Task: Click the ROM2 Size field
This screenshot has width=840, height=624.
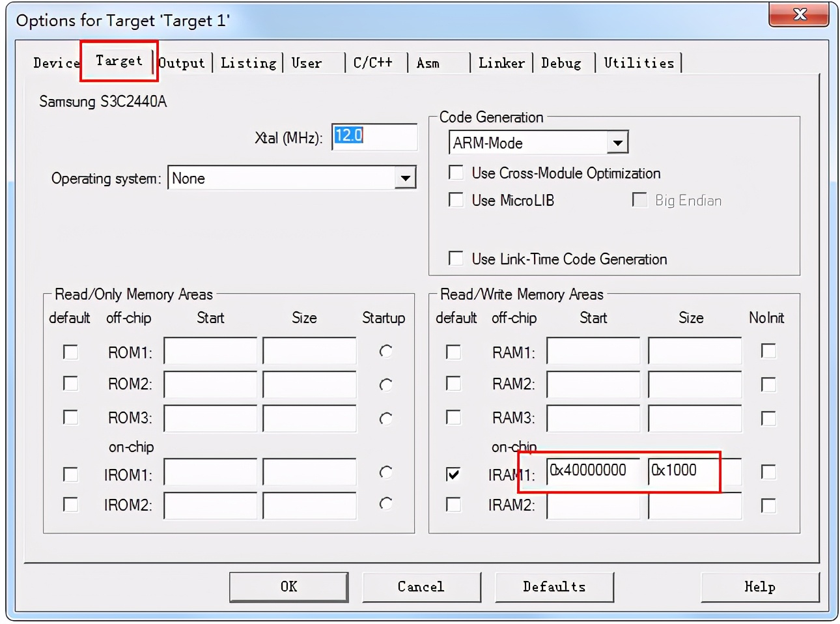Action: tap(309, 384)
